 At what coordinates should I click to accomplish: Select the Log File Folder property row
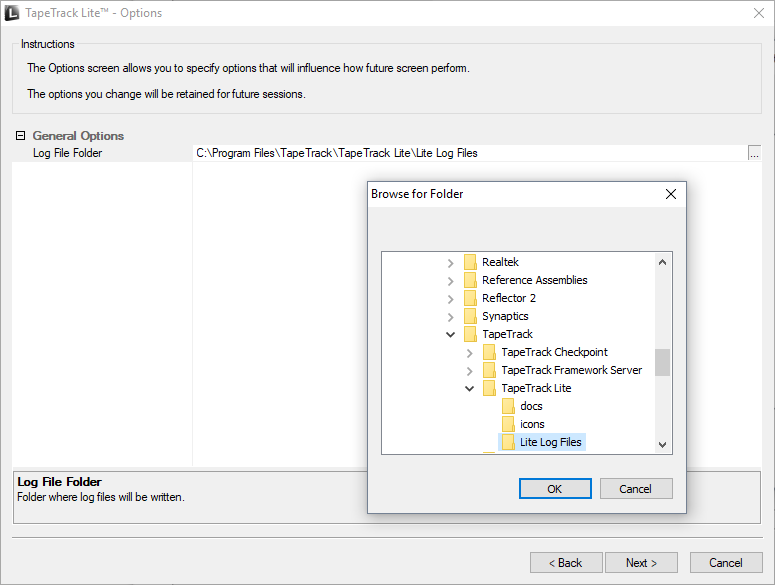pyautogui.click(x=387, y=153)
